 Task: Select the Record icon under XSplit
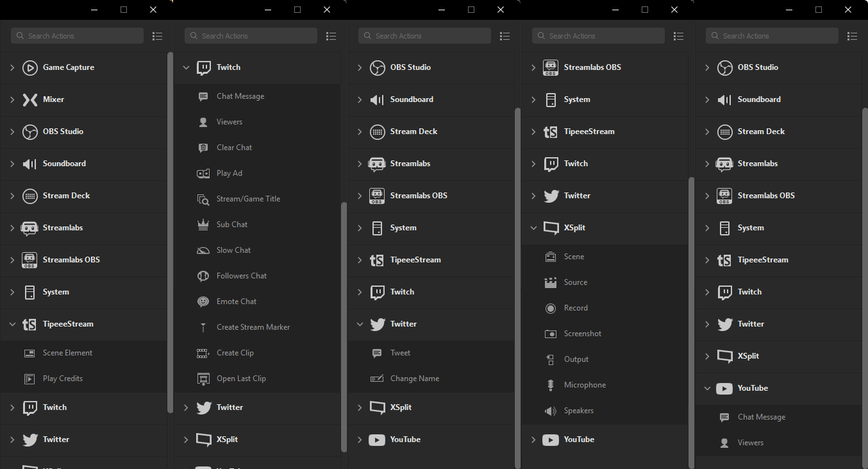550,308
